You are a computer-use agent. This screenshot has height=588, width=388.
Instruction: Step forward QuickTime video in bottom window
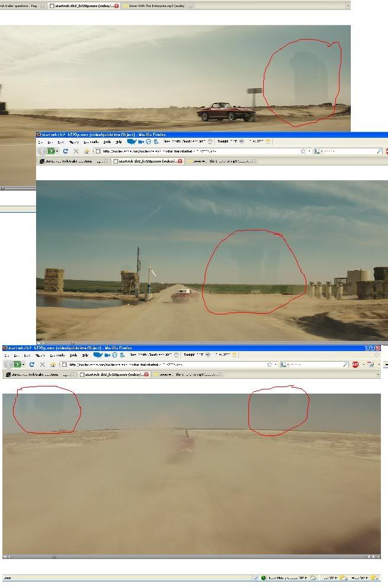(373, 557)
